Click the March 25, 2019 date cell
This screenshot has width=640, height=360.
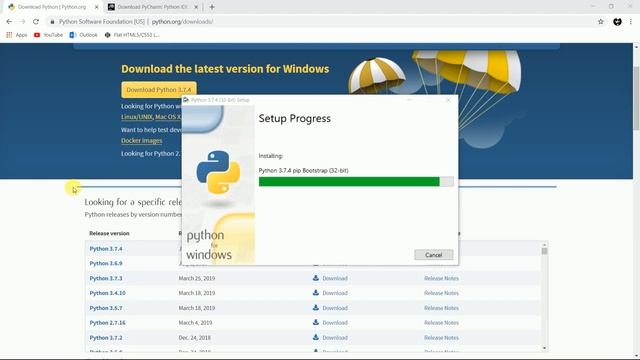click(x=196, y=278)
